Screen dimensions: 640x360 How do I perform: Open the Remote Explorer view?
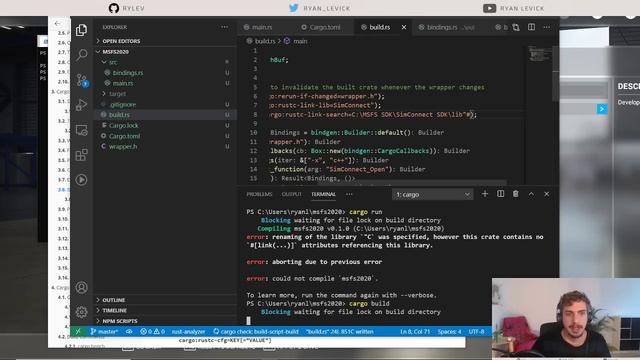[x=82, y=130]
